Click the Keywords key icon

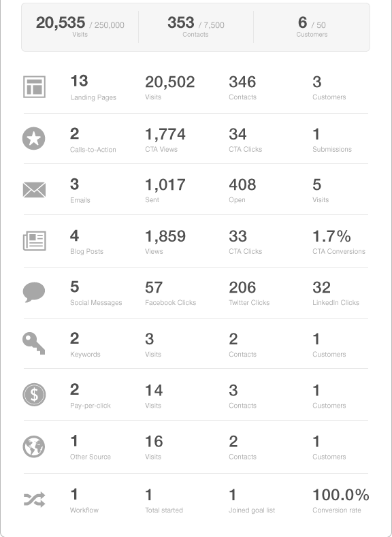(x=33, y=343)
